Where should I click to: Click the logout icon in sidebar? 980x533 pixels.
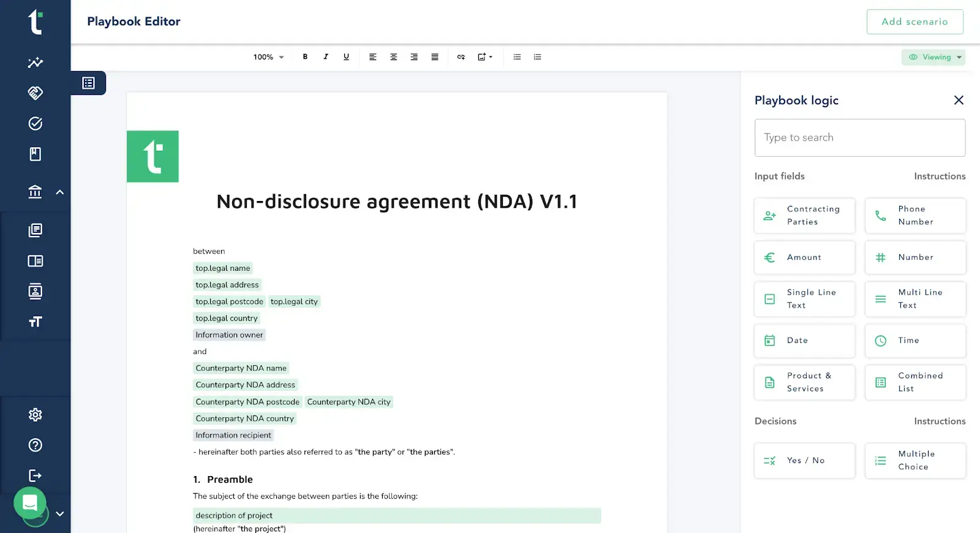pyautogui.click(x=36, y=476)
